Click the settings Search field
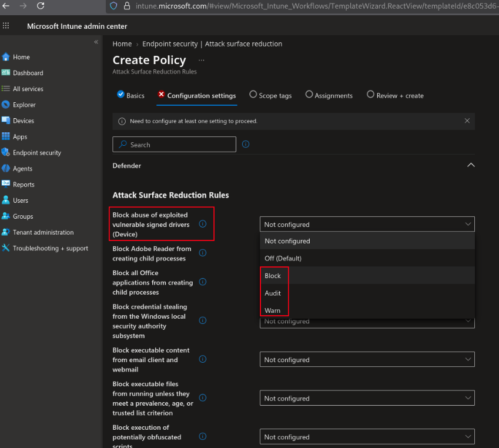This screenshot has height=448, width=499. tap(174, 144)
